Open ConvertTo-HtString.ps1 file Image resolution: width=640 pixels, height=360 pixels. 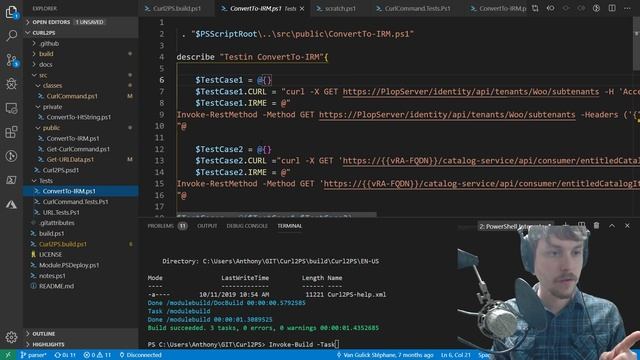point(81,117)
